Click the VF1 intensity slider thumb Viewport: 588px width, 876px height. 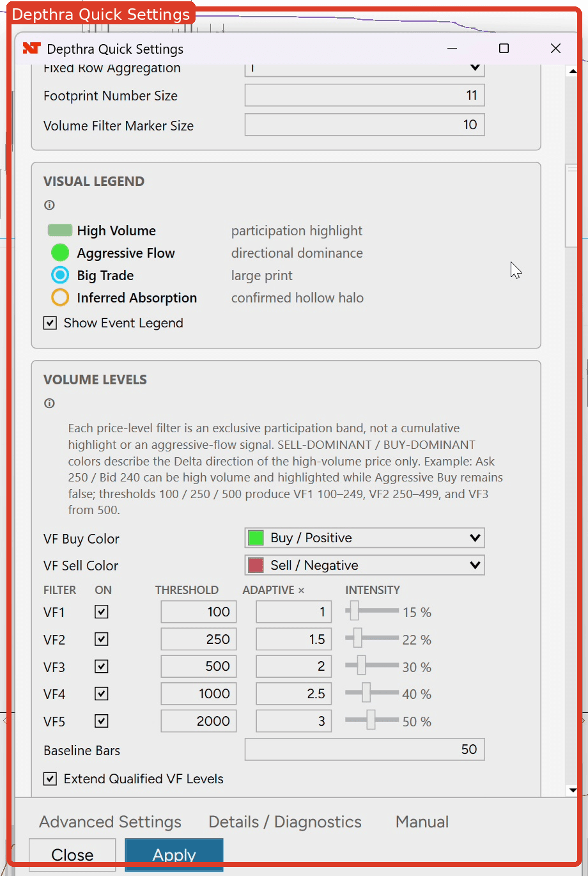tap(354, 611)
